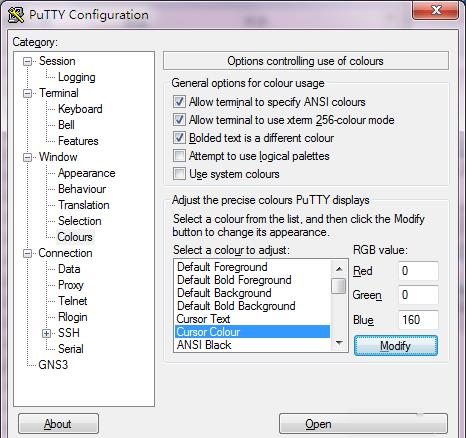Open the Keyboard settings category

coord(80,109)
